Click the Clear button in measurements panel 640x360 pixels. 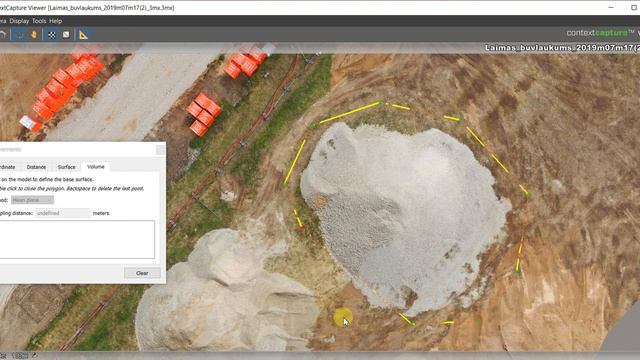click(142, 273)
